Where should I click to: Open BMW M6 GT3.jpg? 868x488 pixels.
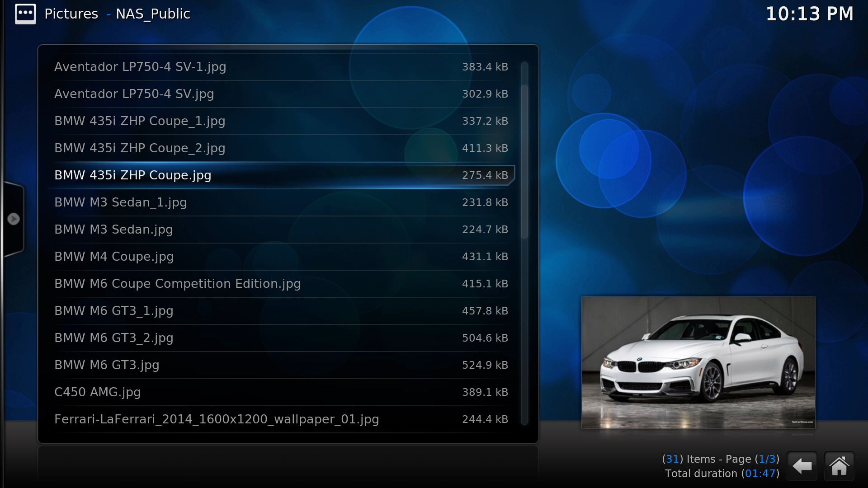click(x=281, y=365)
